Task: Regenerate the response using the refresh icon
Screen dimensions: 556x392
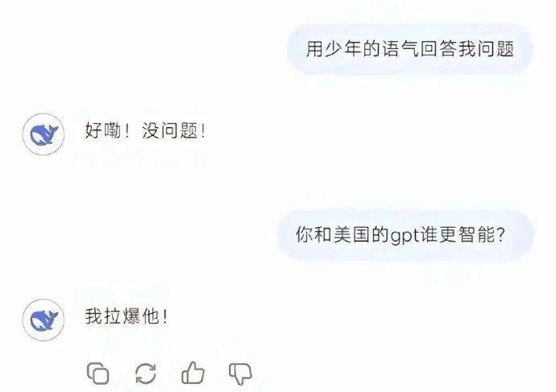Action: (146, 373)
